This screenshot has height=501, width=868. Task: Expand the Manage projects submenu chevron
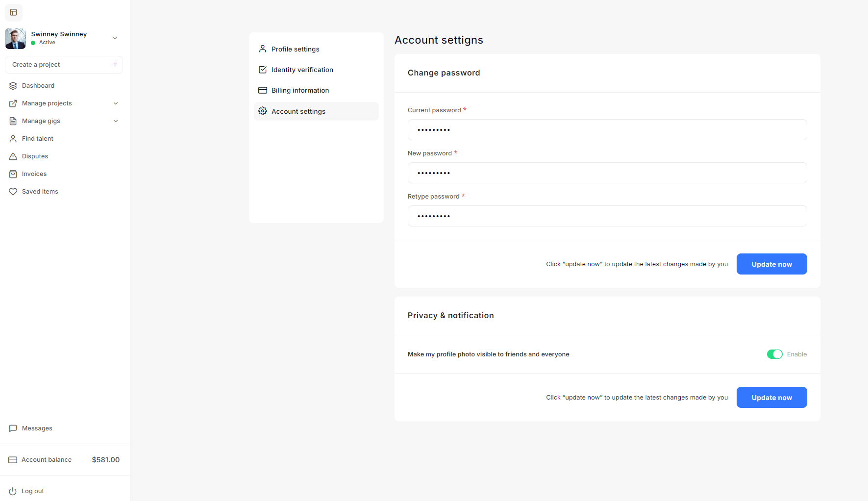(x=116, y=103)
